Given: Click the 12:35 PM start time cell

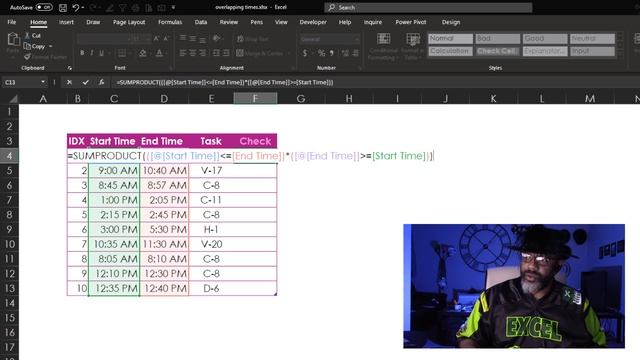Looking at the screenshot, I should (114, 288).
